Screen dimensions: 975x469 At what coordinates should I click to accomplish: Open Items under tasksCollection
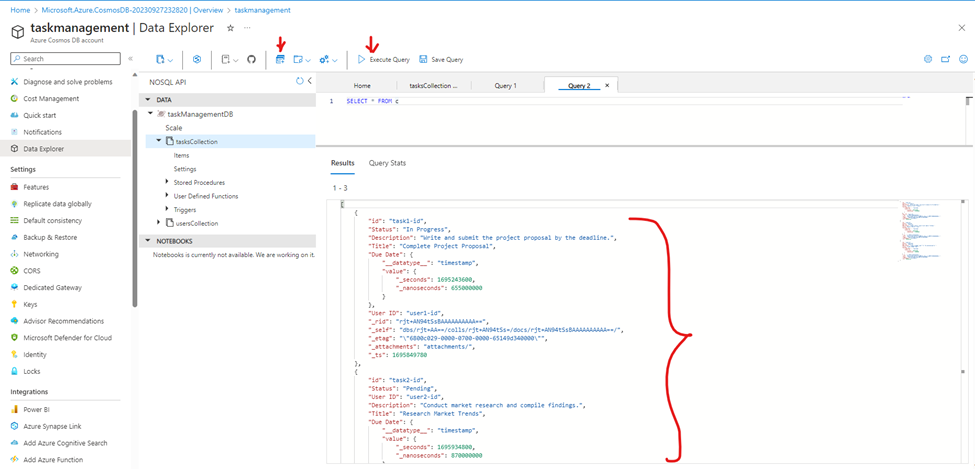pyautogui.click(x=181, y=156)
